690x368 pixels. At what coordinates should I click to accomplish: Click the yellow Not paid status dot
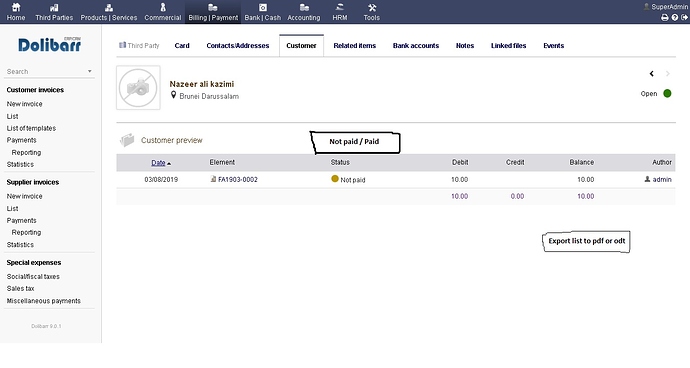335,179
